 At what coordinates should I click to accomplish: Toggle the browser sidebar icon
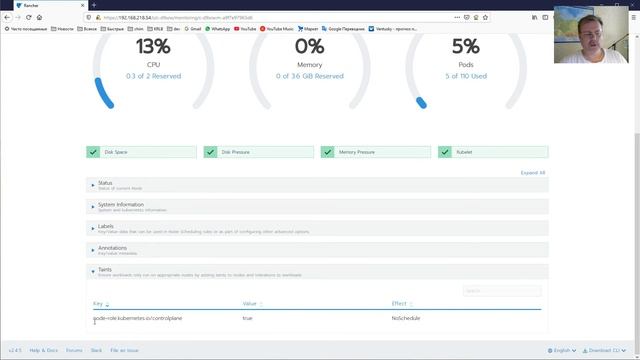pos(545,18)
